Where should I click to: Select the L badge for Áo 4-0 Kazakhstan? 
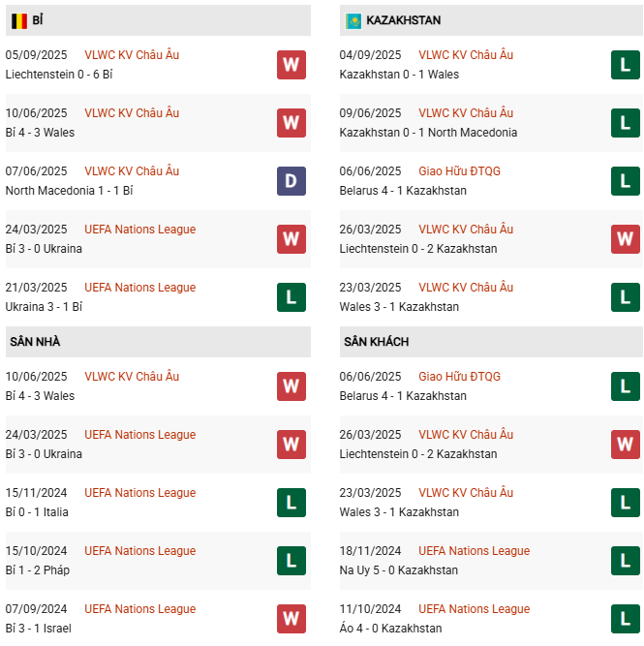625,619
